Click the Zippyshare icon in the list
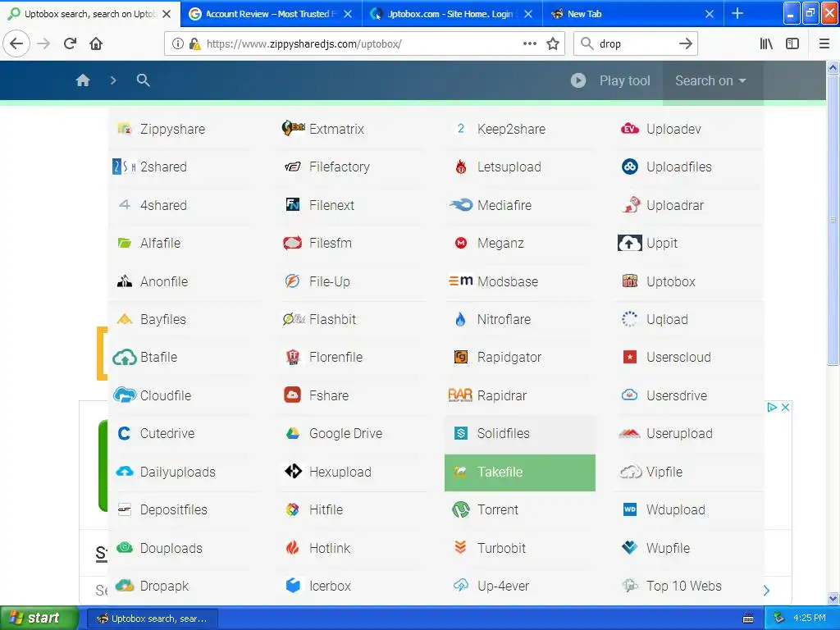Screen dimensions: 840x630 click(125, 129)
